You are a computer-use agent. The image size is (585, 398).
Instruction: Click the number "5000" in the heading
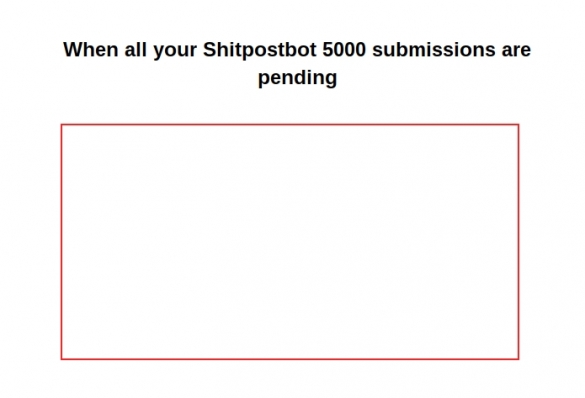coord(344,50)
